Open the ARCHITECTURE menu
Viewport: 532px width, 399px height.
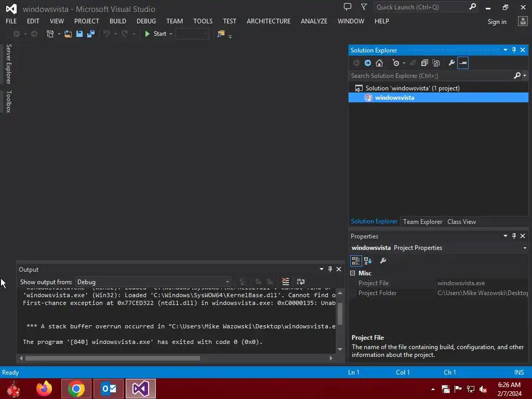pos(269,21)
